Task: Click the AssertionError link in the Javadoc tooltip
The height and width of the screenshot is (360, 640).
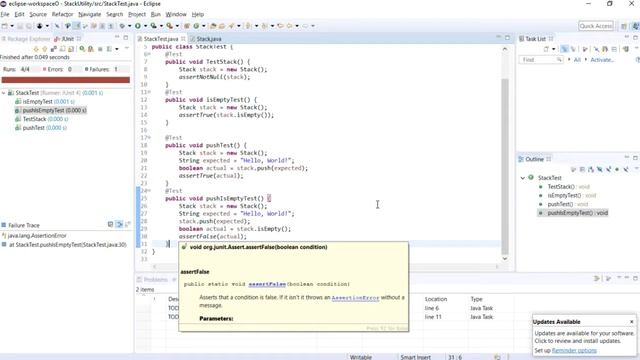Action: (x=355, y=298)
